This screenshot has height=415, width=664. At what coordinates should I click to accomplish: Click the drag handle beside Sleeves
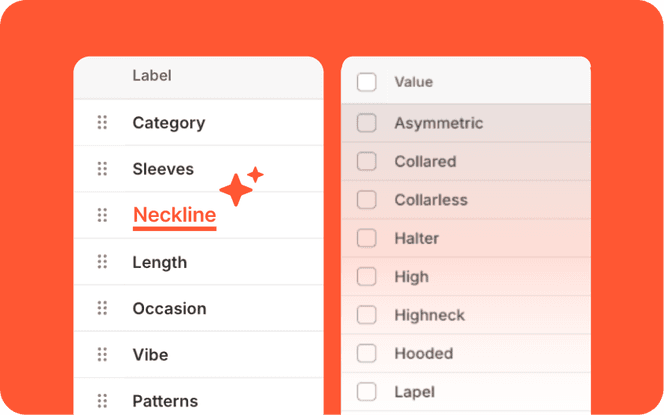point(102,169)
